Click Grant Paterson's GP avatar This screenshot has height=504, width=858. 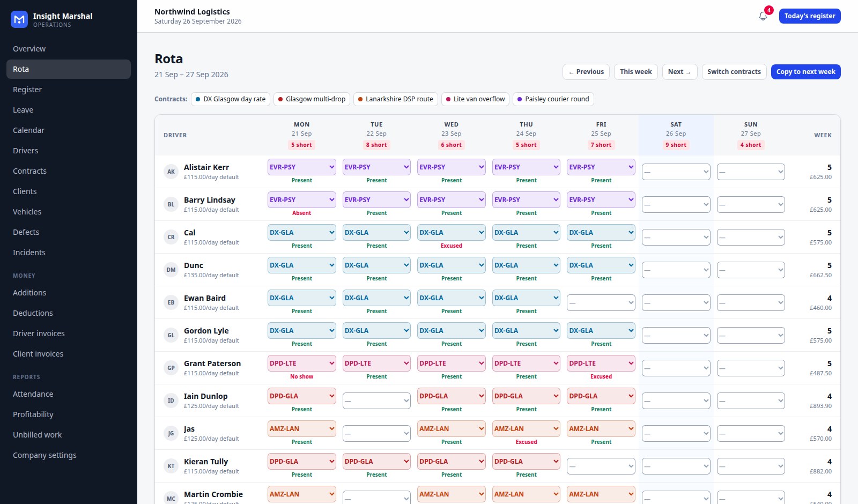coord(171,368)
